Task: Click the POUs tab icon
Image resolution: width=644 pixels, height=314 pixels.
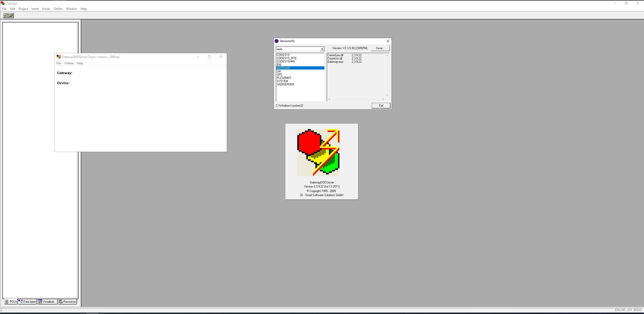Action: [x=7, y=302]
